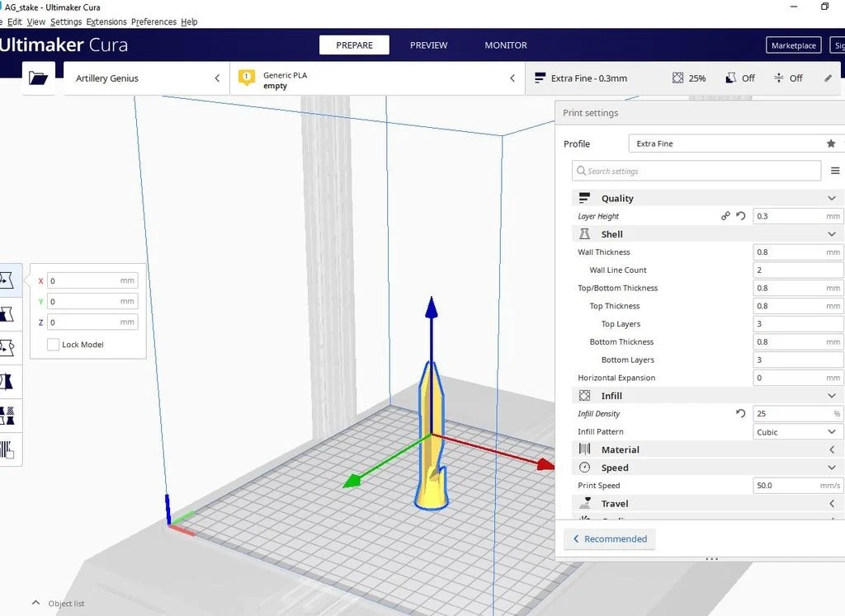Open the Profile dropdown showing Extra Fine
This screenshot has width=845, height=616.
pos(736,143)
